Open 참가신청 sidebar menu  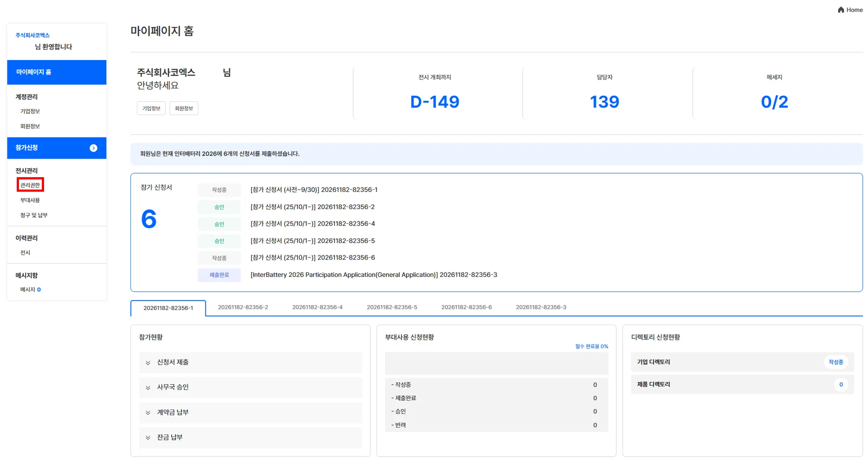point(57,148)
